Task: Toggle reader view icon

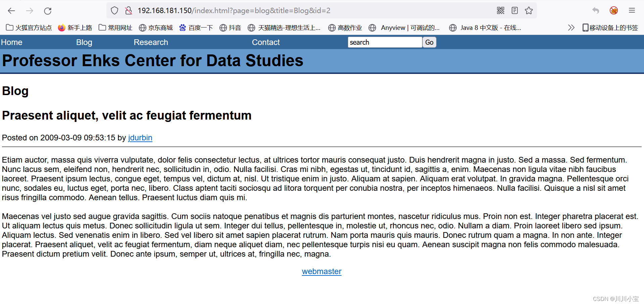Action: pyautogui.click(x=515, y=11)
